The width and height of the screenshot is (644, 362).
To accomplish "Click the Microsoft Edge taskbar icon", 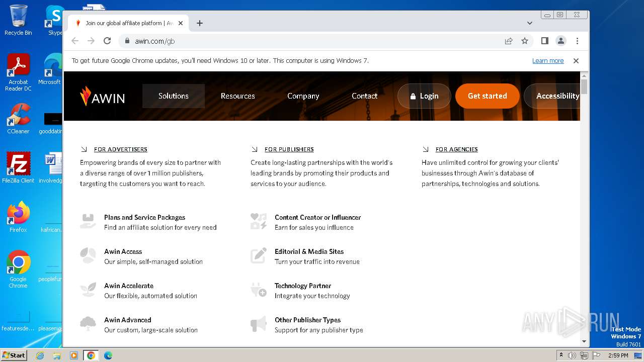I will point(108,355).
